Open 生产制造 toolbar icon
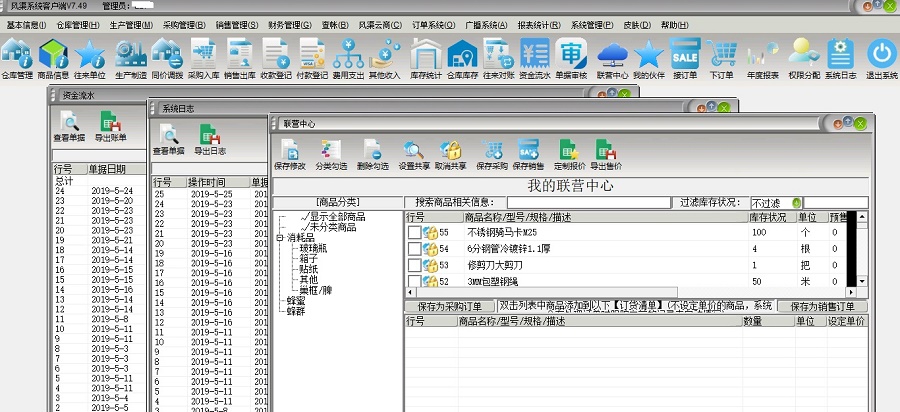 tap(131, 59)
